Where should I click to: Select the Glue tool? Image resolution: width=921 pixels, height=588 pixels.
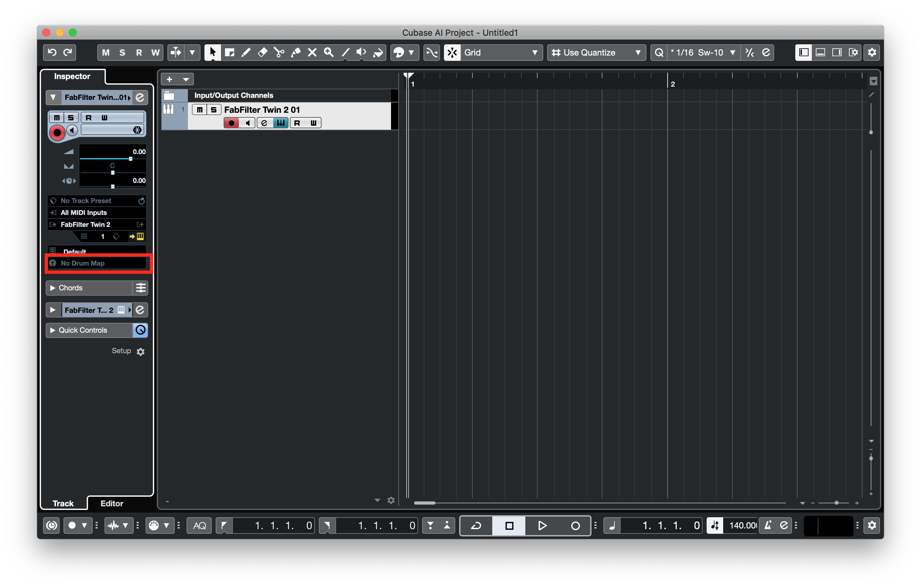point(296,52)
